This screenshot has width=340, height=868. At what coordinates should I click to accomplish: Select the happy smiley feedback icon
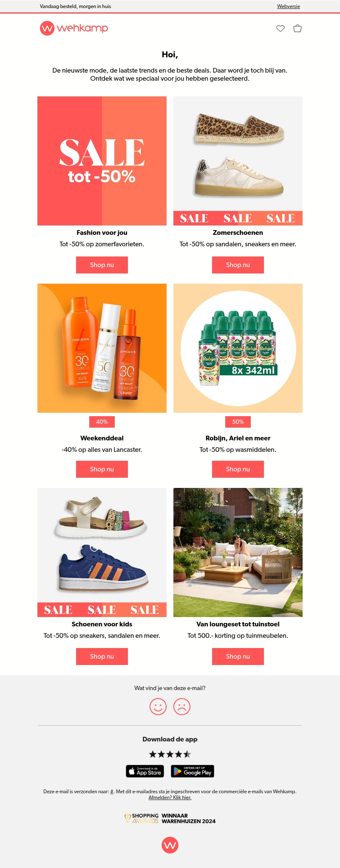coord(158,707)
